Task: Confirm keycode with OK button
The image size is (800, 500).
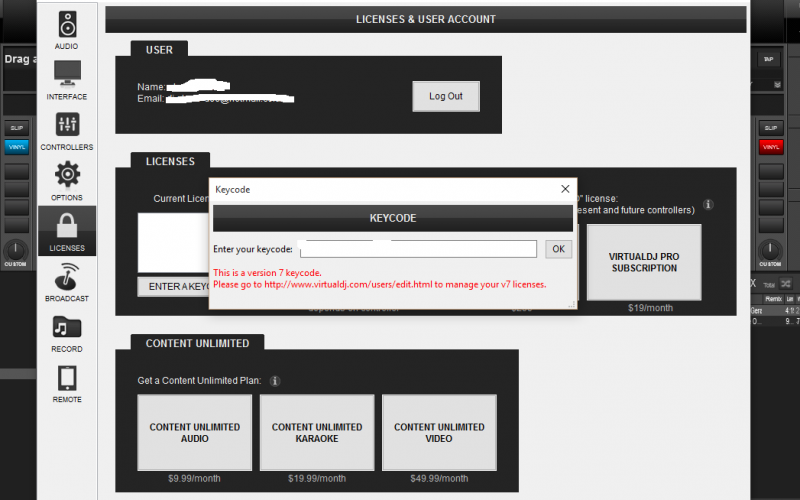Action: [558, 249]
